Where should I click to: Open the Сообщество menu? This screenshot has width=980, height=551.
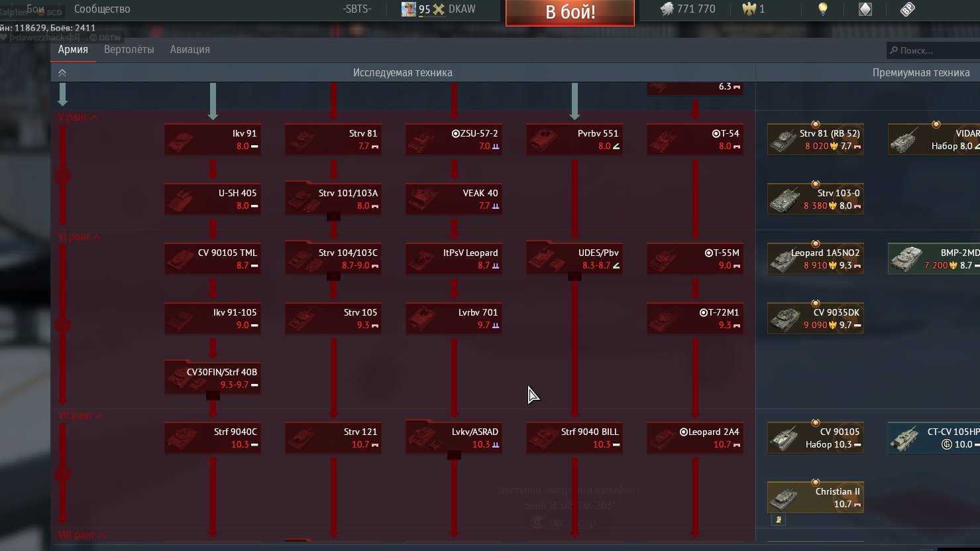pos(102,9)
